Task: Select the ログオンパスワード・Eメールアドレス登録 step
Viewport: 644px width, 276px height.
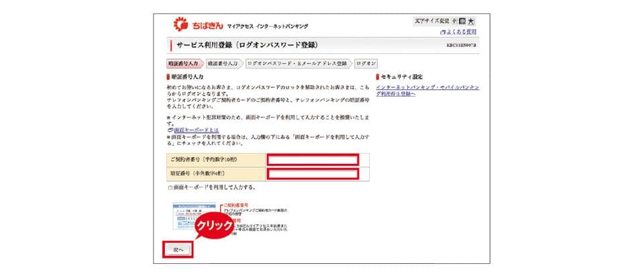Action: pyautogui.click(x=298, y=63)
